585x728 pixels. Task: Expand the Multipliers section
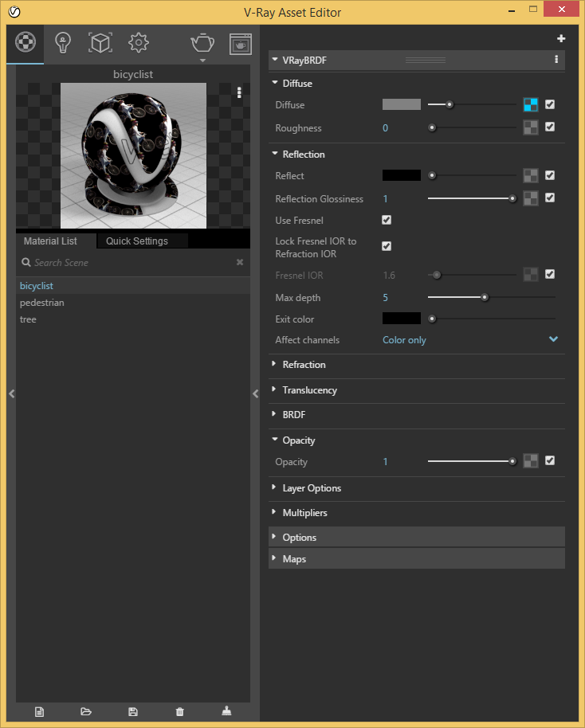(x=274, y=511)
